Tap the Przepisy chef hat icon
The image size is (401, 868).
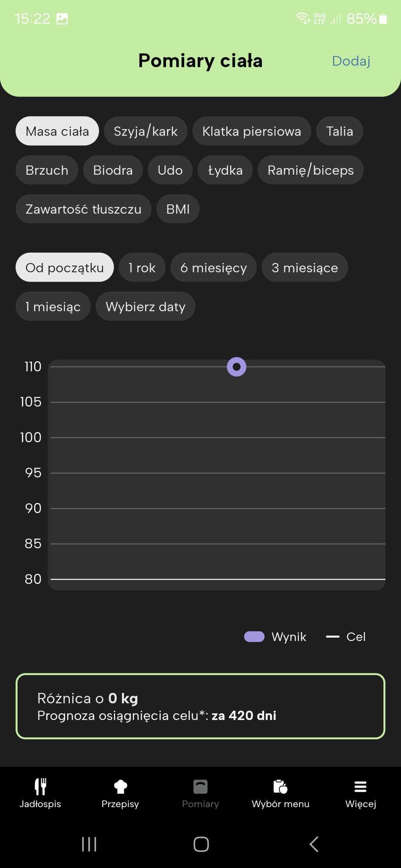120,786
